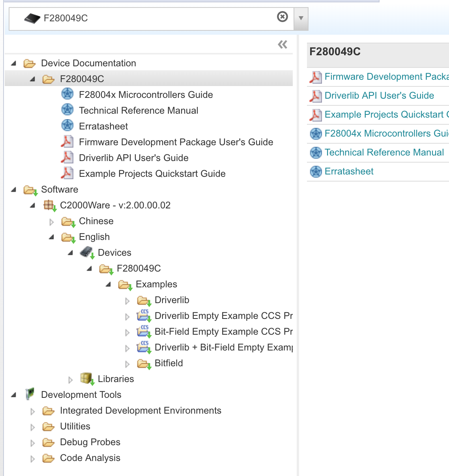Open the Erratasheet in the right panel
This screenshot has height=476, width=449.
(x=349, y=171)
